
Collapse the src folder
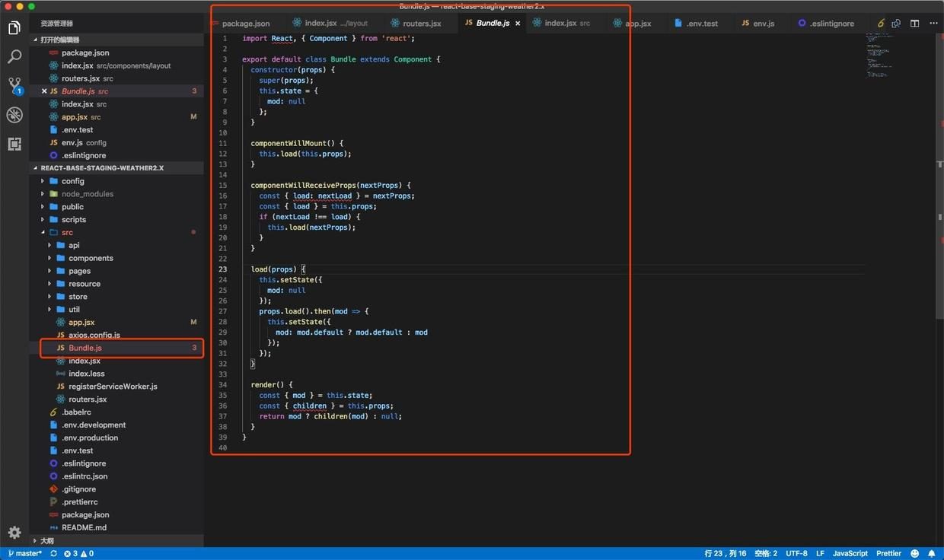pyautogui.click(x=67, y=232)
